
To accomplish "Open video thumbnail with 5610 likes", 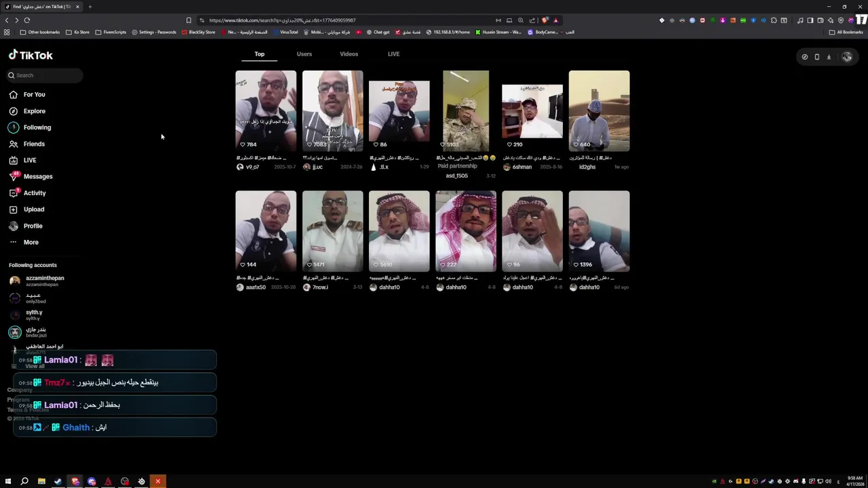I will (x=399, y=231).
